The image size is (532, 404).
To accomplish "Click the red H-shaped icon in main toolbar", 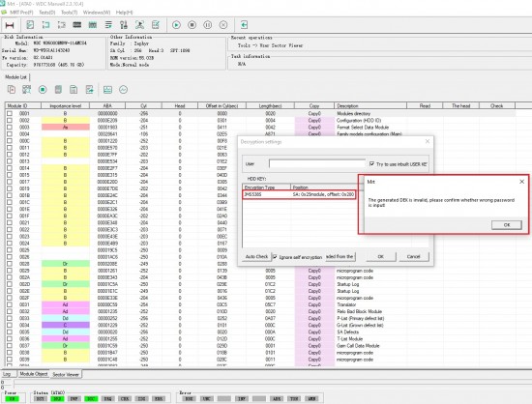I will (x=10, y=25).
